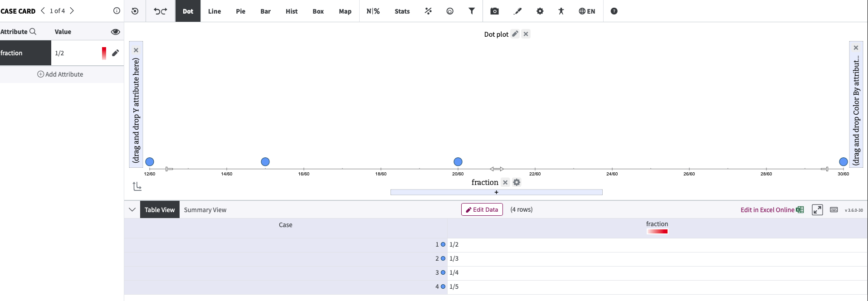This screenshot has height=301, width=868.
Task: Toggle attribute visibility eye icon
Action: [115, 32]
